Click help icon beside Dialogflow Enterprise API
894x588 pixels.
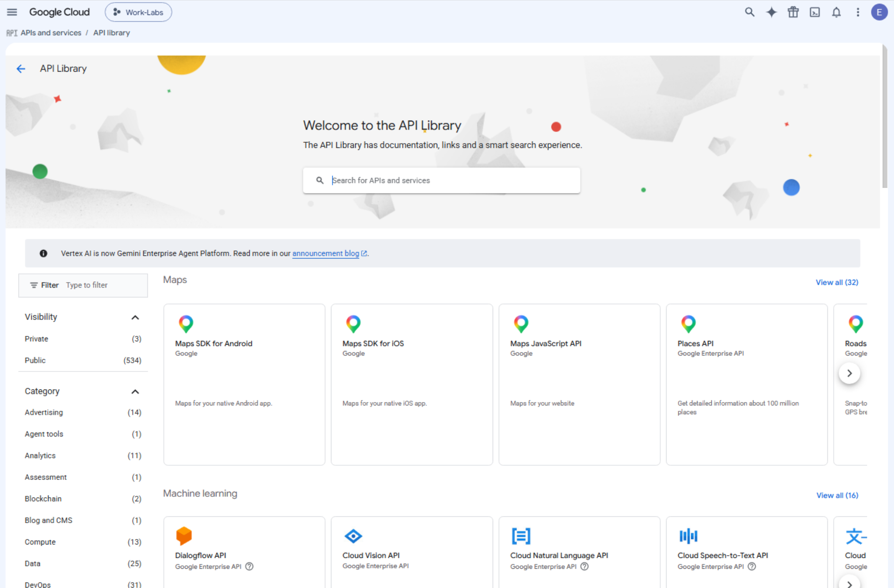249,567
